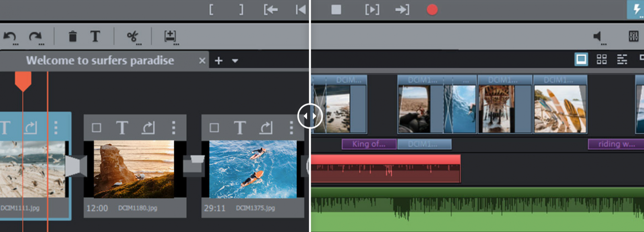Click the redo arrow icon

pyautogui.click(x=35, y=37)
